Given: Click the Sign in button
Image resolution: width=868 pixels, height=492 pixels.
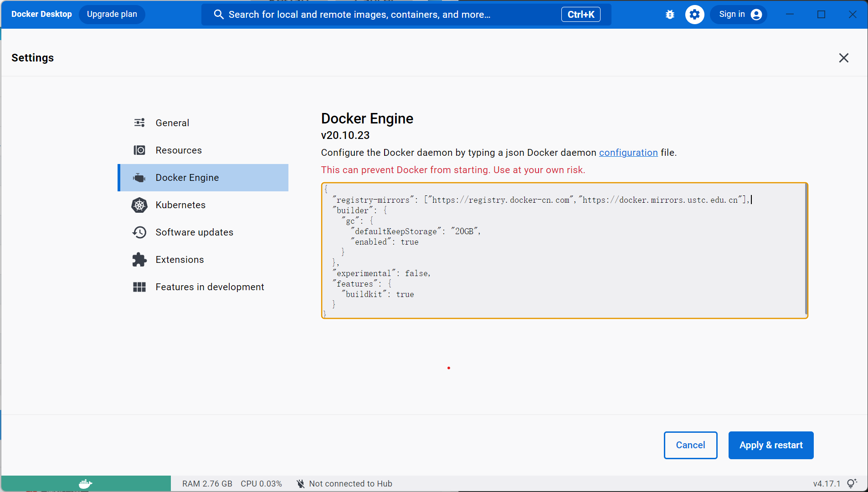Looking at the screenshot, I should (x=738, y=15).
